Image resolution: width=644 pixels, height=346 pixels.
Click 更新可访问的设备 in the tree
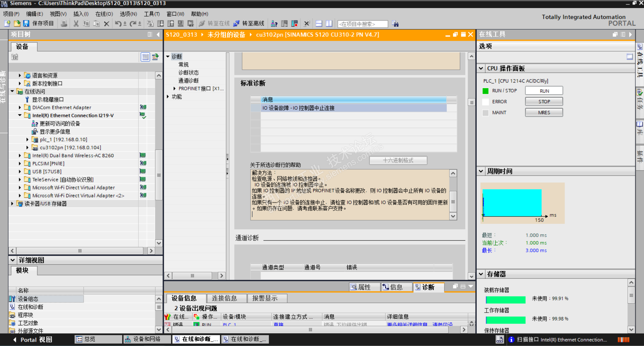(60, 123)
